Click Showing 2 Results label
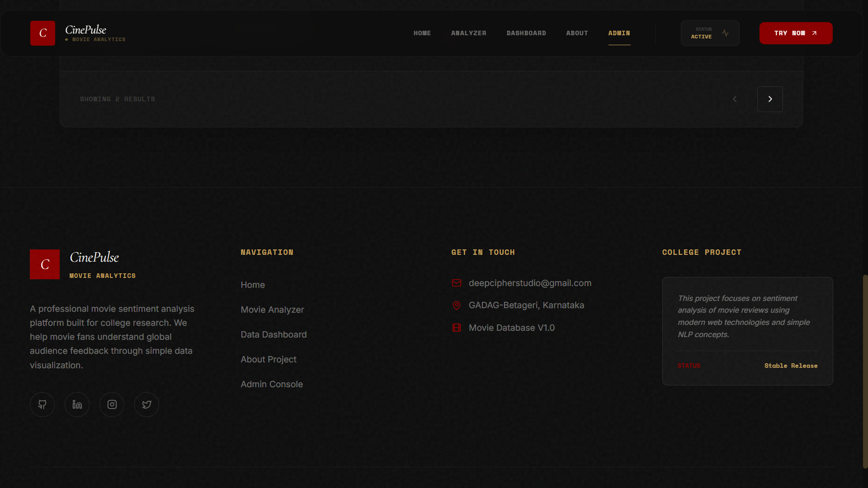Viewport: 868px width, 488px height. coord(118,99)
